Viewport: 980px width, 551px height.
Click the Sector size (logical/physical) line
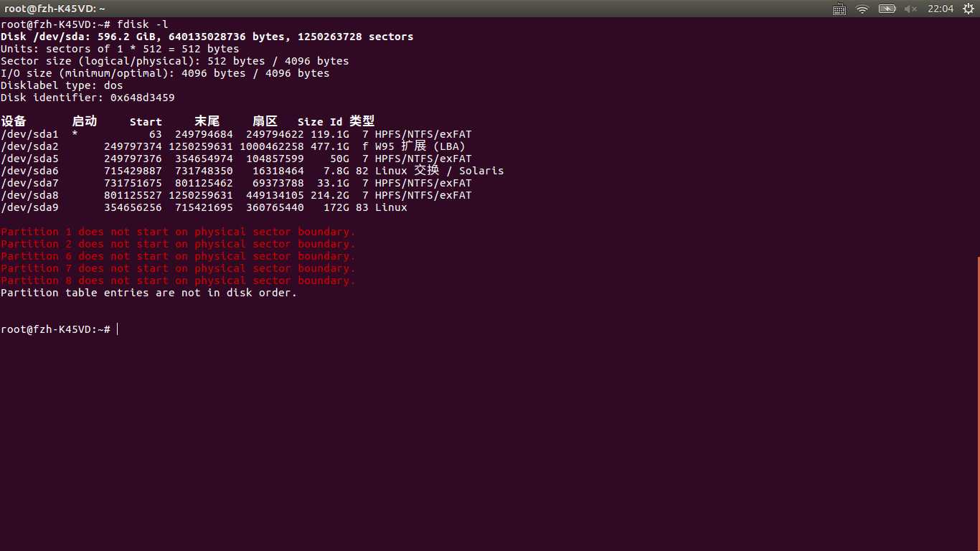(x=175, y=61)
